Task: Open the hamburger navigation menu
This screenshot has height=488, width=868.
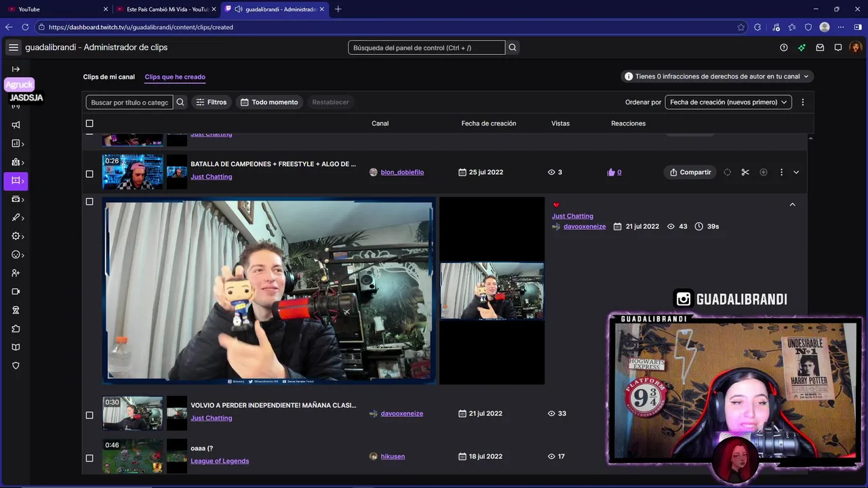Action: click(14, 47)
